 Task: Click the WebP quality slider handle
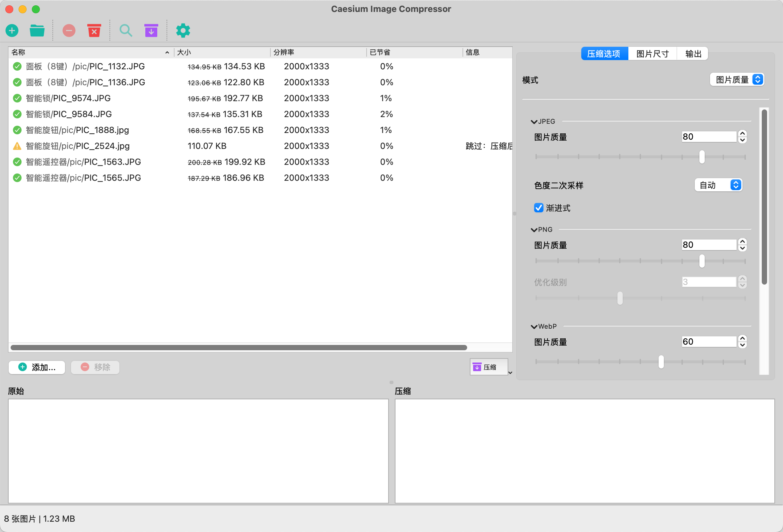pos(660,362)
